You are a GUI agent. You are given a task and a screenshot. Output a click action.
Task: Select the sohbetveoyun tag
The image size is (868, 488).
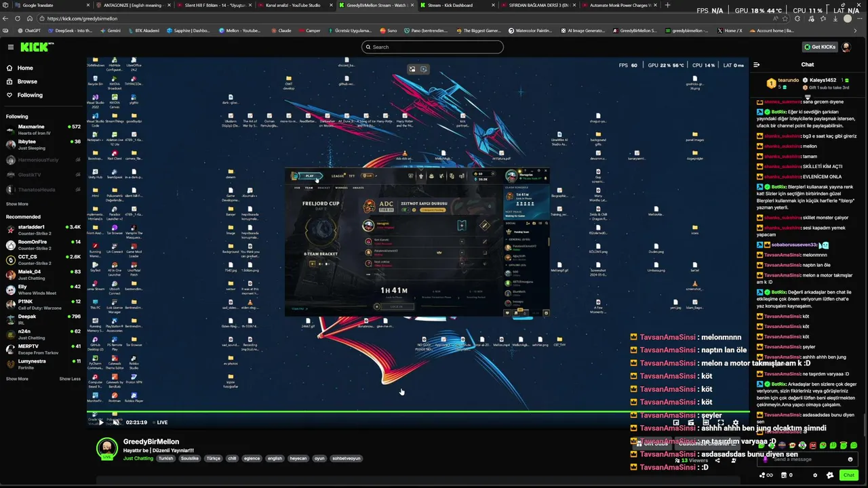pyautogui.click(x=347, y=458)
